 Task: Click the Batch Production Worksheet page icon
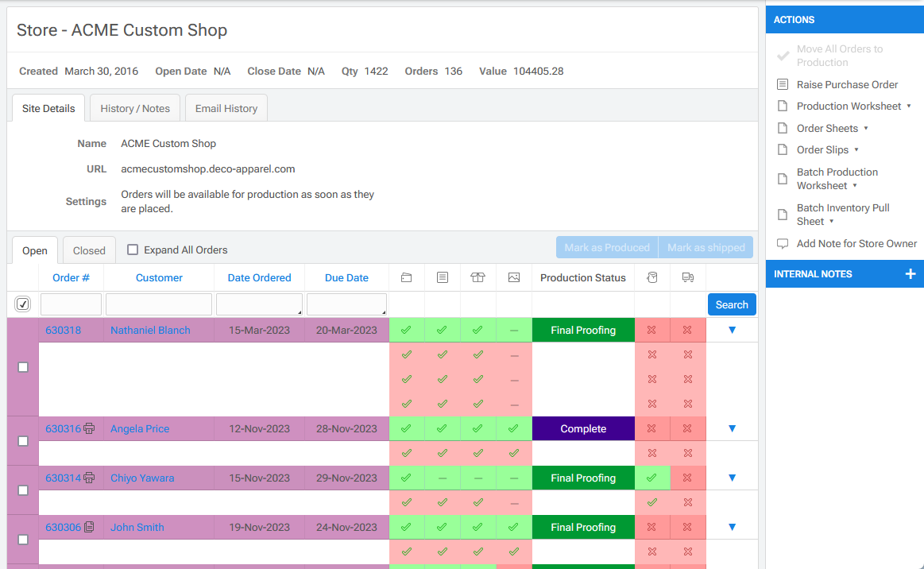click(x=783, y=179)
